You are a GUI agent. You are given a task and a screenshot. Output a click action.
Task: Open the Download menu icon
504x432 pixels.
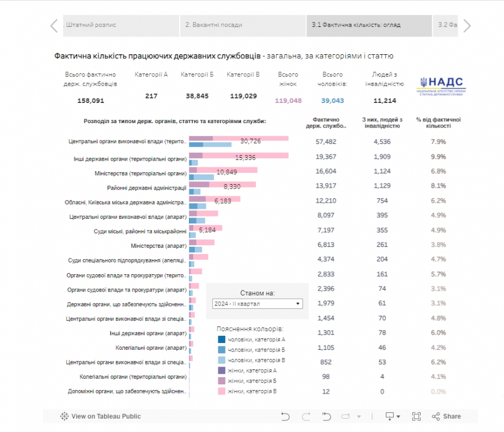[x=390, y=416]
